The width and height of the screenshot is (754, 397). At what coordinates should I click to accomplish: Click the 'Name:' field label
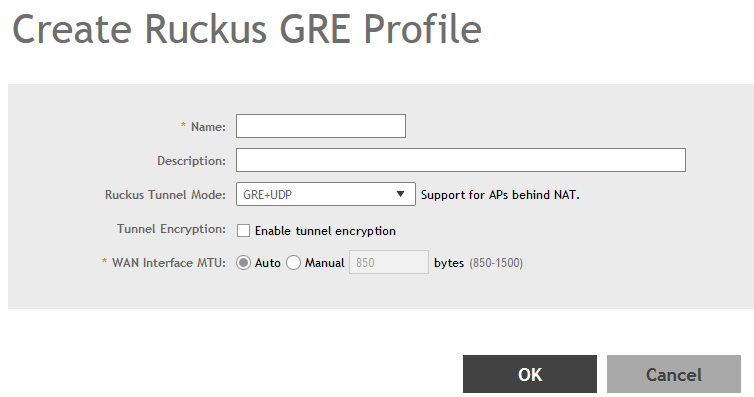pyautogui.click(x=208, y=127)
